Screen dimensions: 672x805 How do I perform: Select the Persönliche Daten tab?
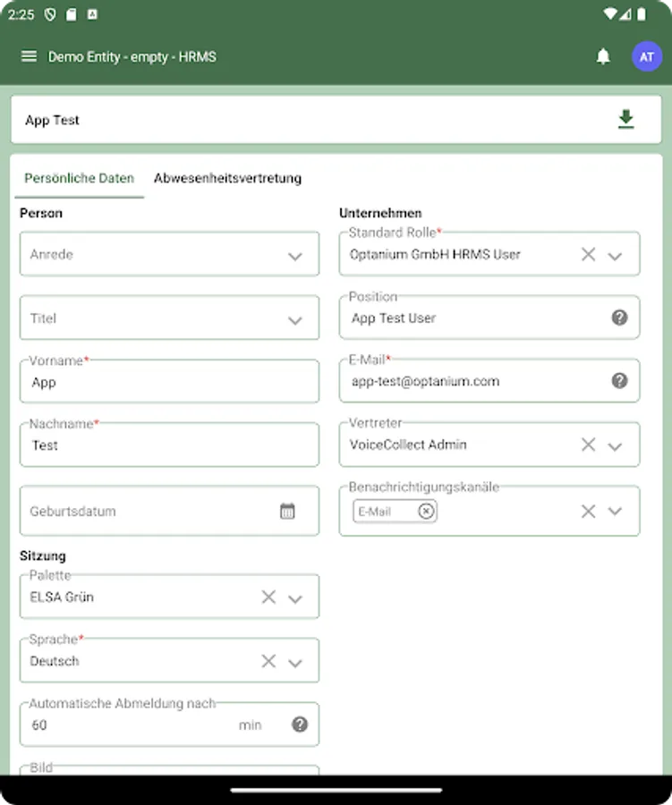[79, 178]
